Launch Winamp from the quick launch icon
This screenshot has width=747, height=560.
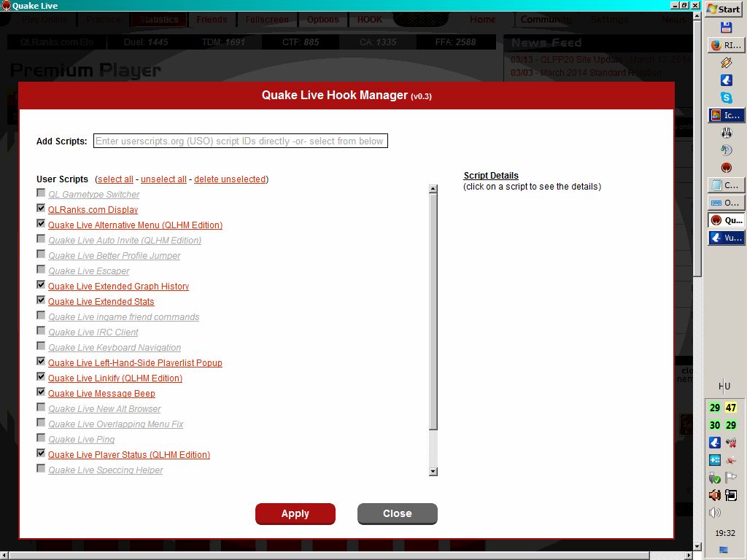coord(726,63)
